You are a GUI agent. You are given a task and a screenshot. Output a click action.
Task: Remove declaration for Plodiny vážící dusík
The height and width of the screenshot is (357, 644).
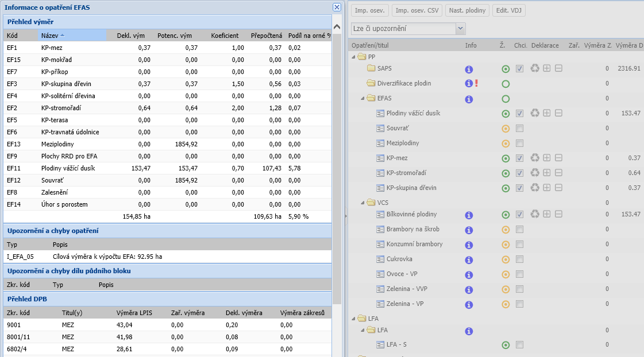[558, 113]
